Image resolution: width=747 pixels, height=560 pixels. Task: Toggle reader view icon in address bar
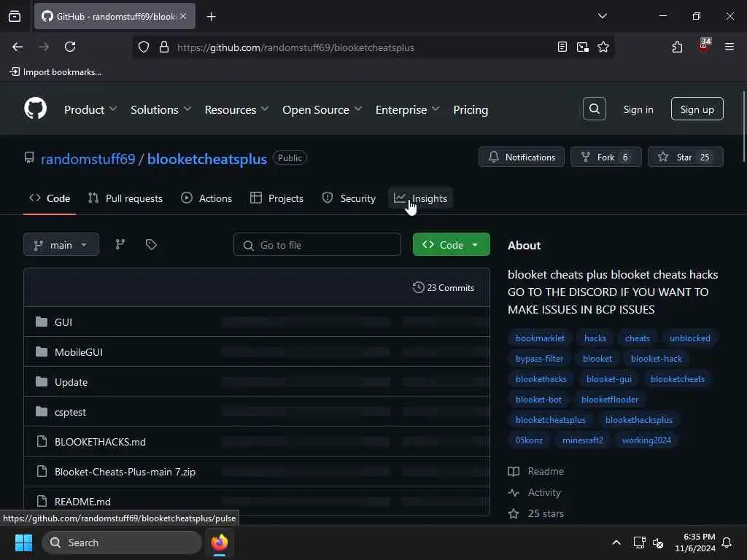562,47
